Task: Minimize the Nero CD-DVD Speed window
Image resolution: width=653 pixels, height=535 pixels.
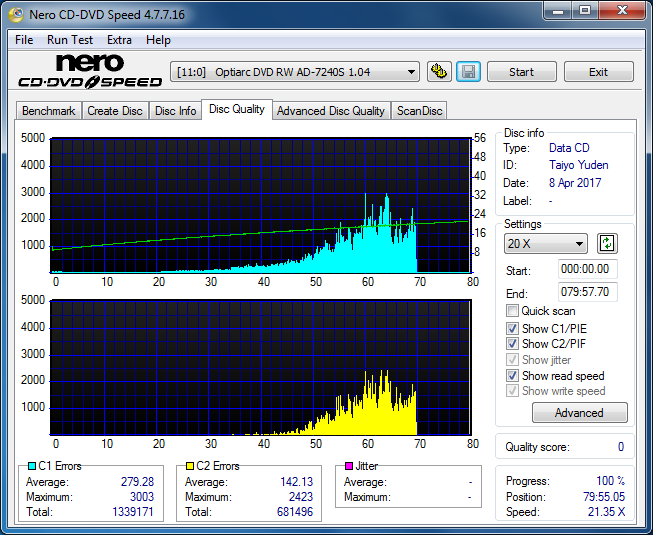Action: pyautogui.click(x=558, y=11)
